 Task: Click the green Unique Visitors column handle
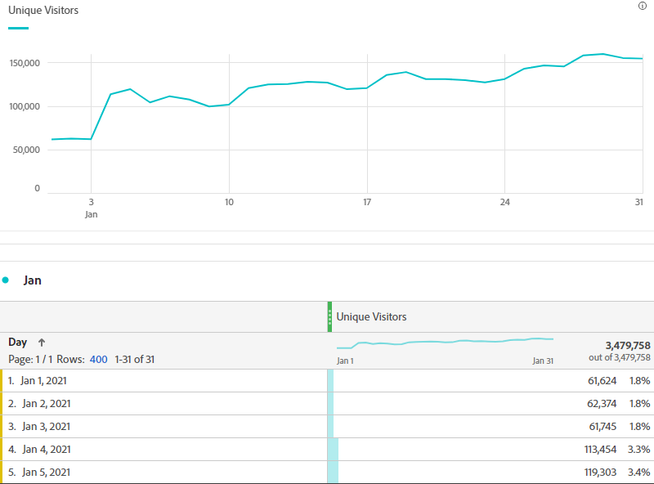[x=329, y=317]
